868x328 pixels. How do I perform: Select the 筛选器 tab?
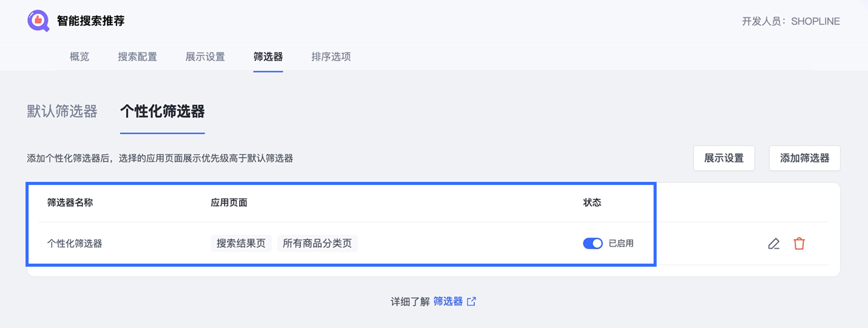[x=268, y=57]
